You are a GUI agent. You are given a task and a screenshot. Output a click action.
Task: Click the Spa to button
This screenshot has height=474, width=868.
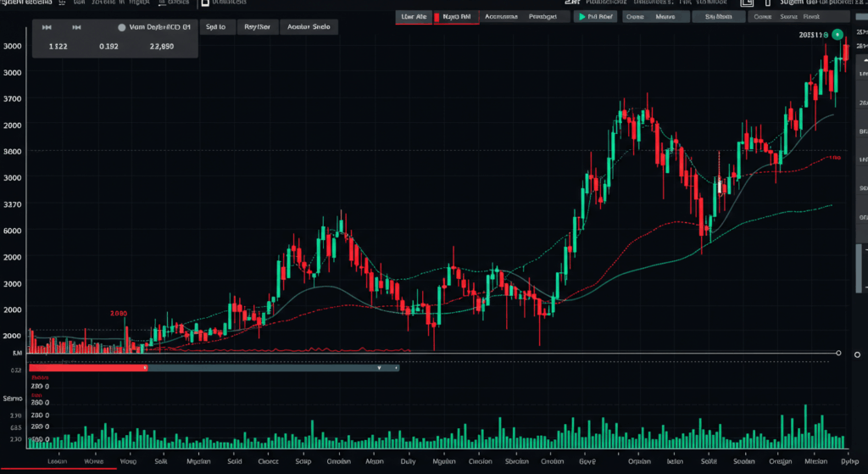(x=216, y=26)
